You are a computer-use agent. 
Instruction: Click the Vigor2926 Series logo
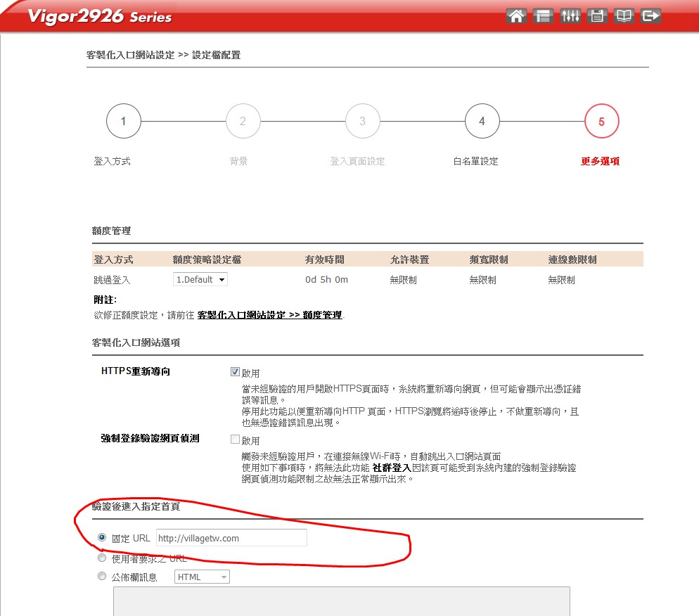click(x=99, y=17)
